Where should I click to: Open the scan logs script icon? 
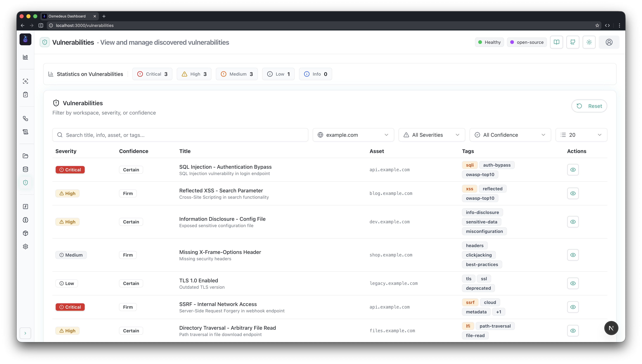tap(25, 132)
